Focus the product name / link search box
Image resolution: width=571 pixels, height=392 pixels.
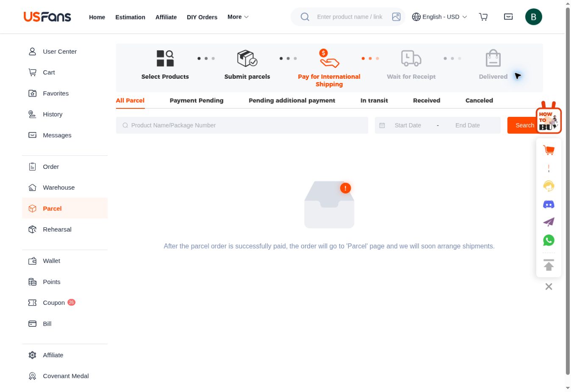pyautogui.click(x=350, y=17)
